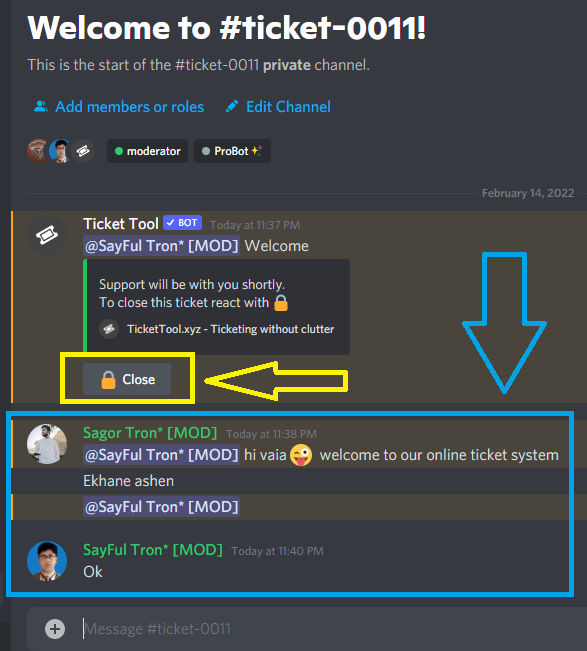Screen dimensions: 587x651
Task: Focus the Message #ticket-0011 input field
Action: [332, 629]
